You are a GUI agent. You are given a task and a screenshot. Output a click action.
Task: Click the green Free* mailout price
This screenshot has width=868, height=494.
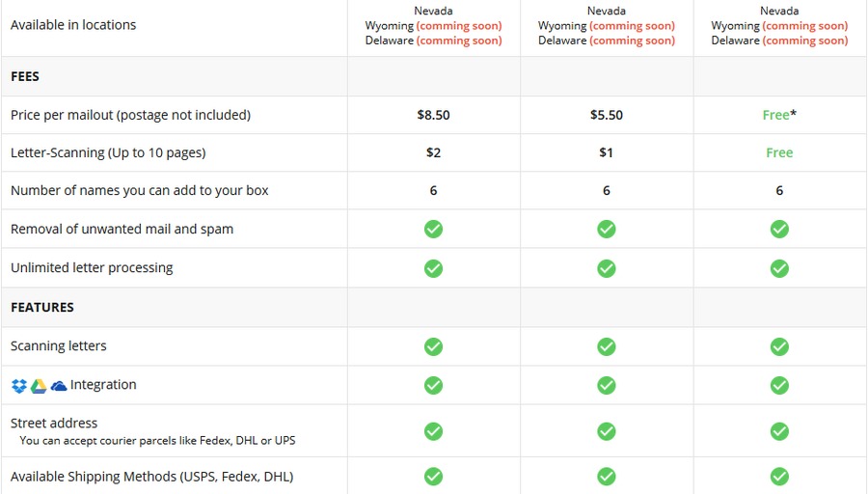tap(779, 115)
